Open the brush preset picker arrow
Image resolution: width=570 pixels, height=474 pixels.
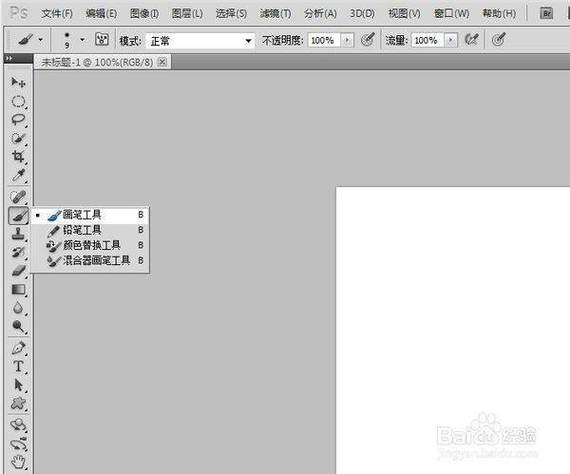coord(83,39)
